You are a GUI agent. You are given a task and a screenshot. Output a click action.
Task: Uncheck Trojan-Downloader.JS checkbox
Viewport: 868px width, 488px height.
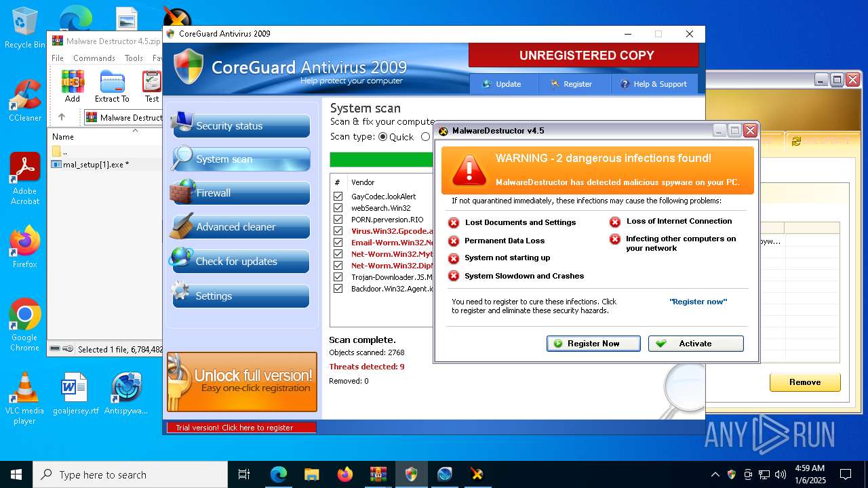click(x=338, y=277)
